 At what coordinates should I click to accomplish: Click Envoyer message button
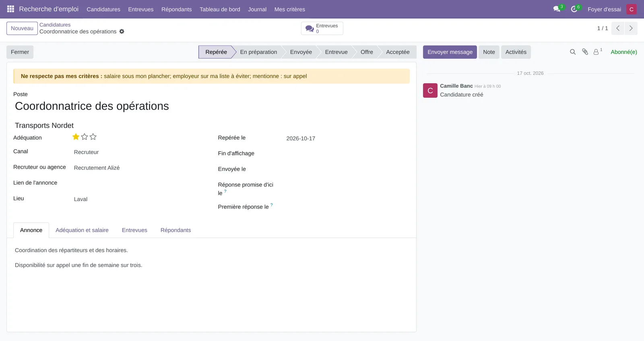(450, 52)
